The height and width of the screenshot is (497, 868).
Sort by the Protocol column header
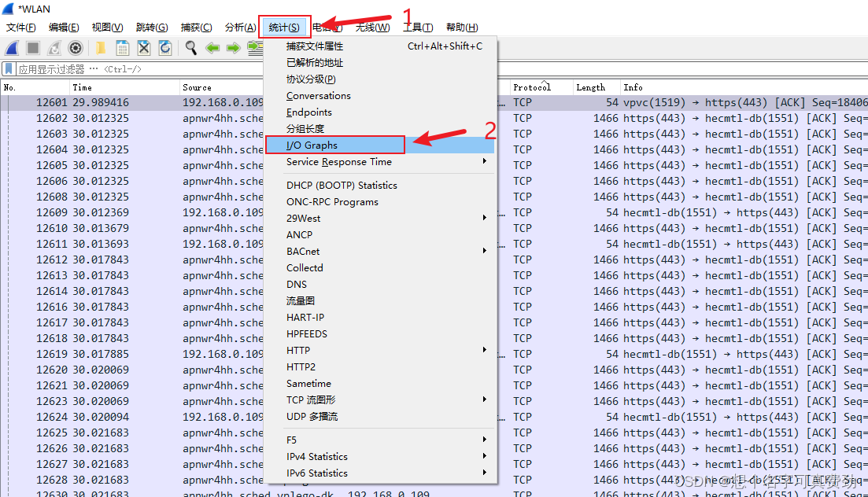click(541, 87)
